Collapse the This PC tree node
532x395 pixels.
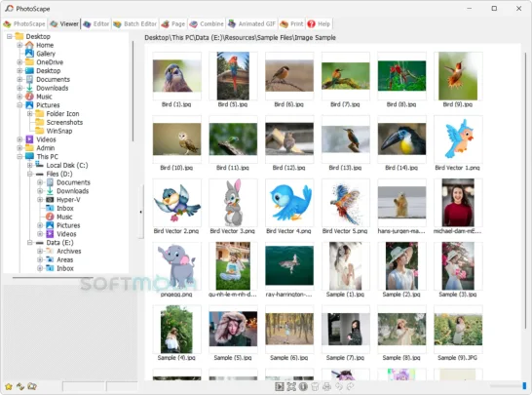pyautogui.click(x=19, y=157)
